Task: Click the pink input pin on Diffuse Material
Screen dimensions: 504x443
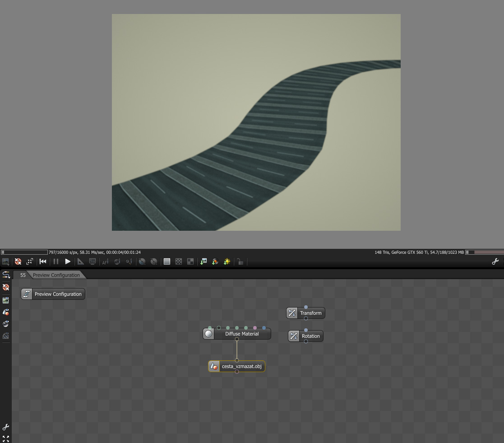Action: 255,328
